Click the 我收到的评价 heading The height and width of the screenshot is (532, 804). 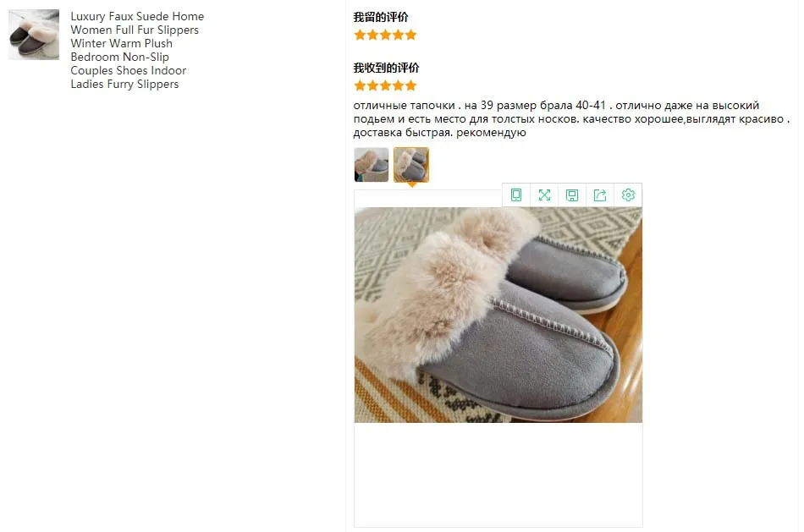(386, 68)
